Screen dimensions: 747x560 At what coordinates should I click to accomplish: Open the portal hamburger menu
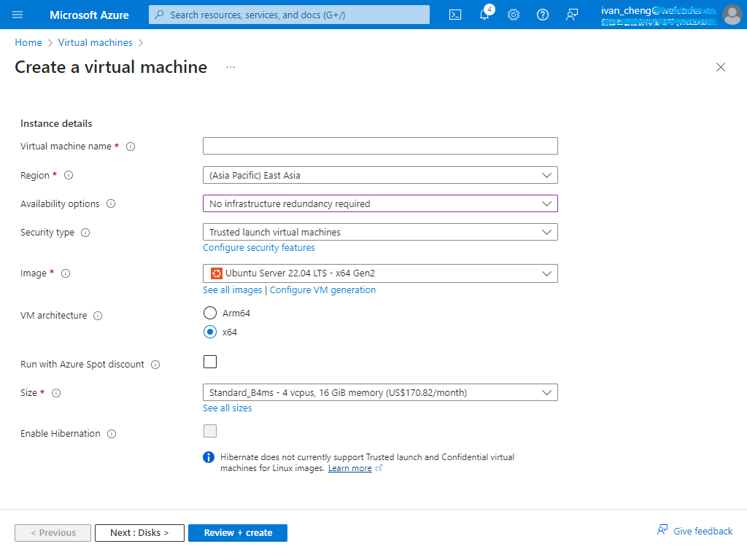click(18, 15)
